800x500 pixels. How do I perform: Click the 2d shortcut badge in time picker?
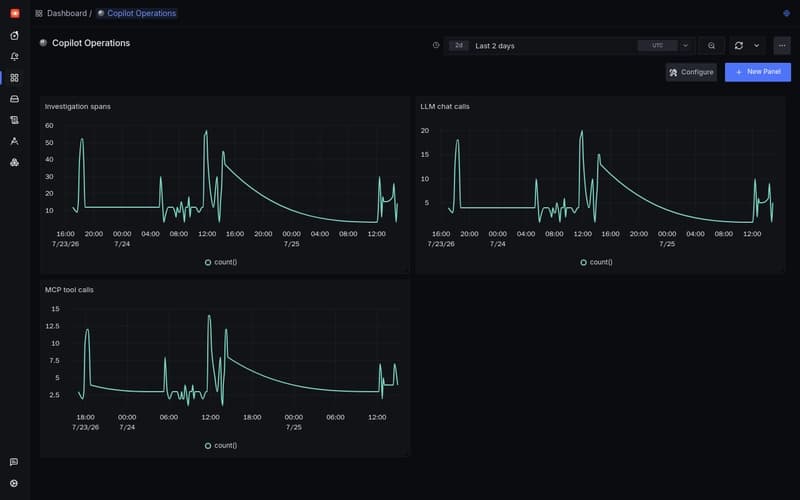click(x=459, y=45)
